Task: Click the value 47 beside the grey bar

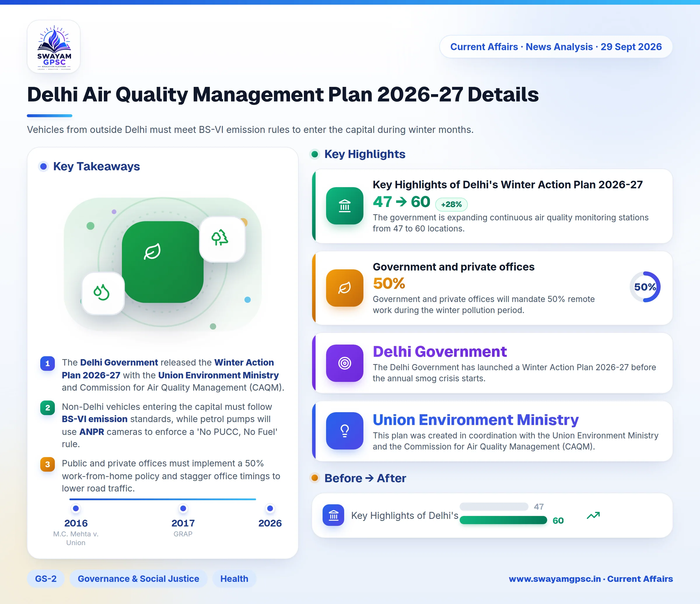Action: (x=539, y=506)
